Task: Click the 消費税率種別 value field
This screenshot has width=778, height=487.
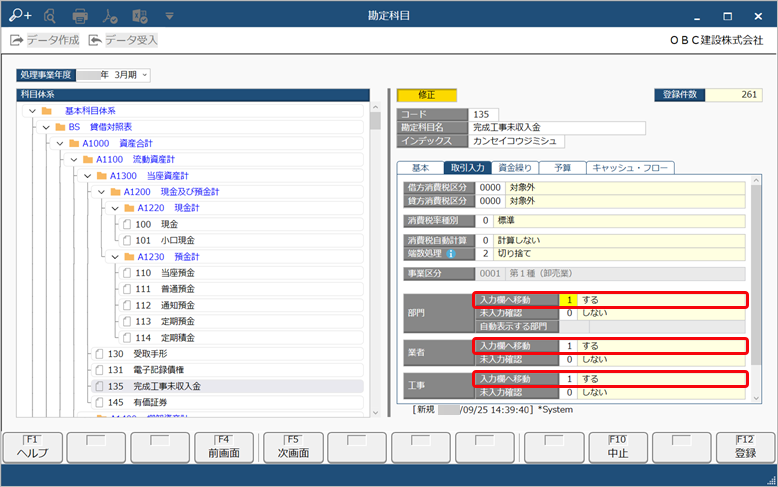Action: point(610,220)
